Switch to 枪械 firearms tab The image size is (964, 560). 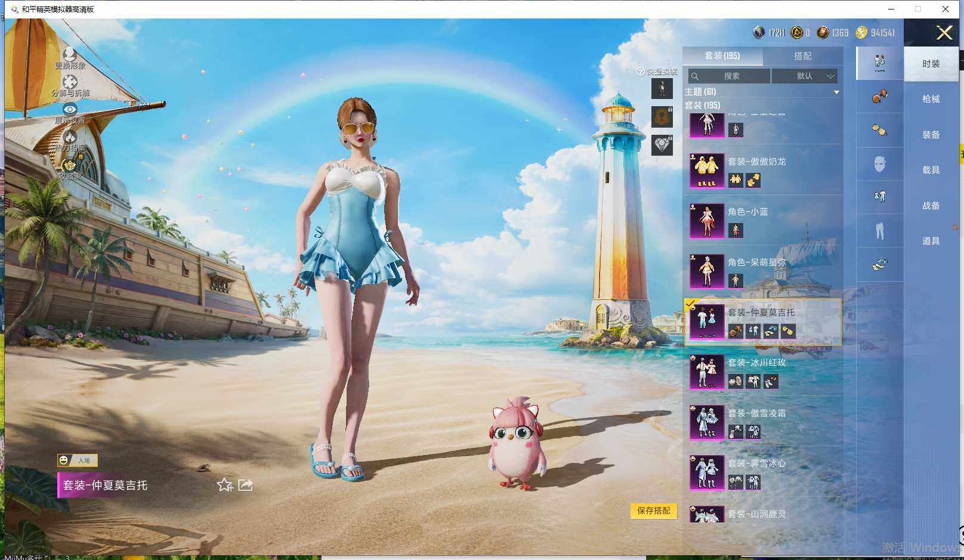(931, 99)
